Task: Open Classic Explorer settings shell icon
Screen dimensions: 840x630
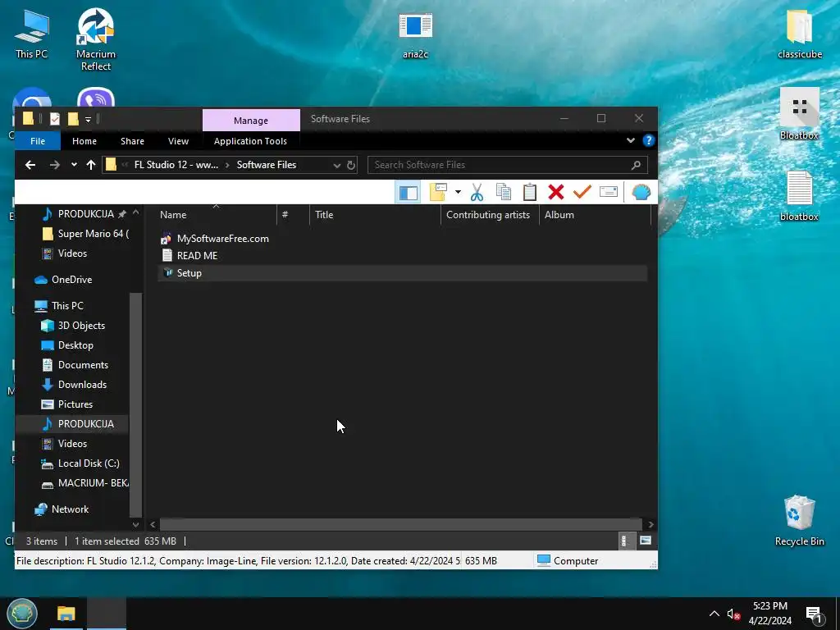Action: click(641, 192)
